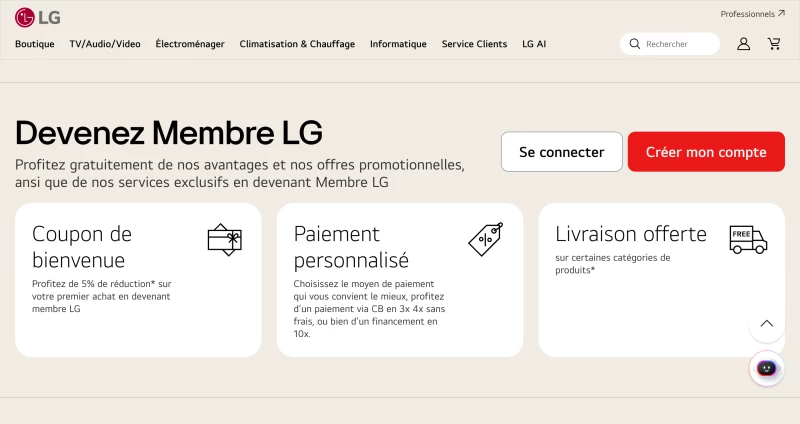The image size is (800, 424).
Task: Open the chatbot assistant icon
Action: coord(766,368)
